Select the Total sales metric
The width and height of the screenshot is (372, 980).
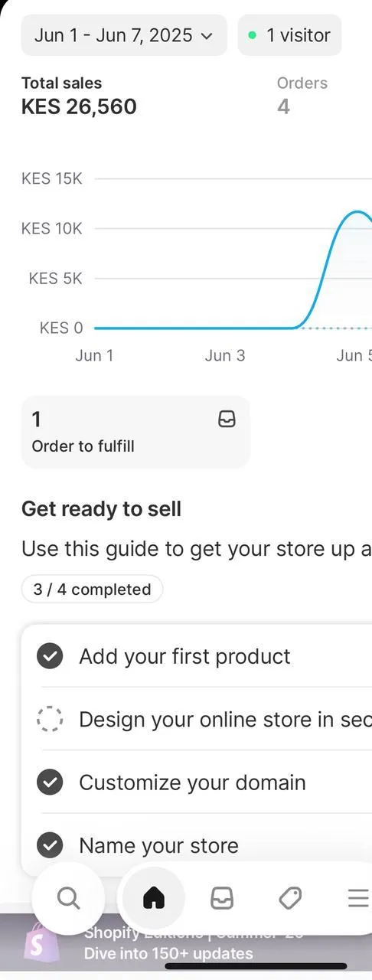click(79, 95)
